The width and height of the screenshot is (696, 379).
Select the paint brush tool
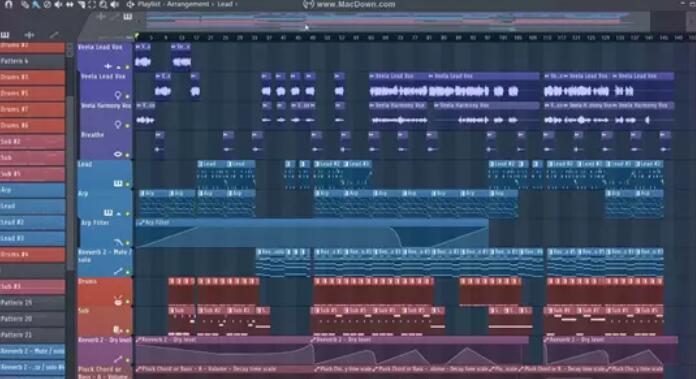pyautogui.click(x=36, y=4)
